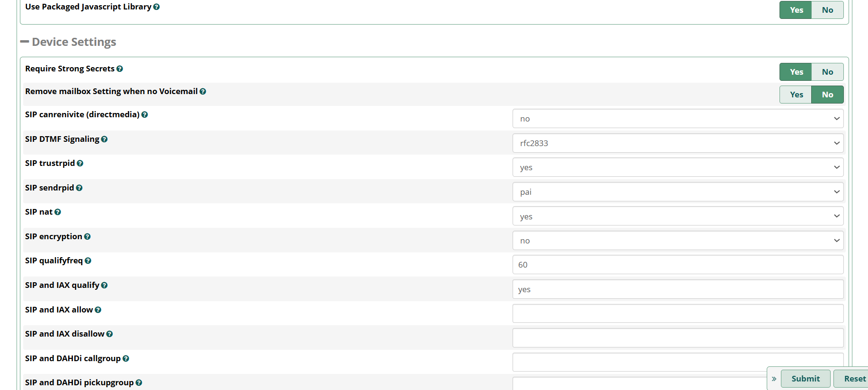Enable Require Strong Secrets with Yes
The image size is (868, 390).
point(796,72)
